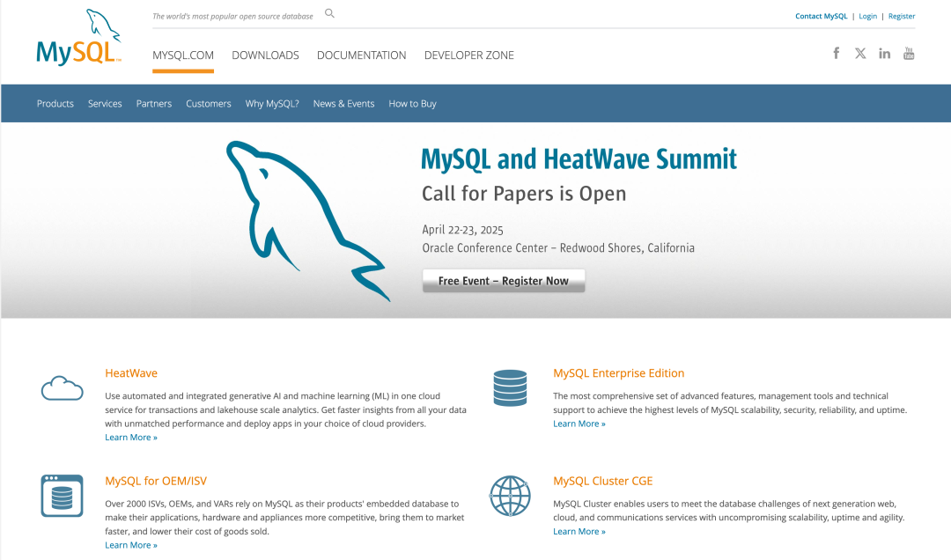Open MySQL LinkedIn icon
951x560 pixels.
pyautogui.click(x=884, y=54)
